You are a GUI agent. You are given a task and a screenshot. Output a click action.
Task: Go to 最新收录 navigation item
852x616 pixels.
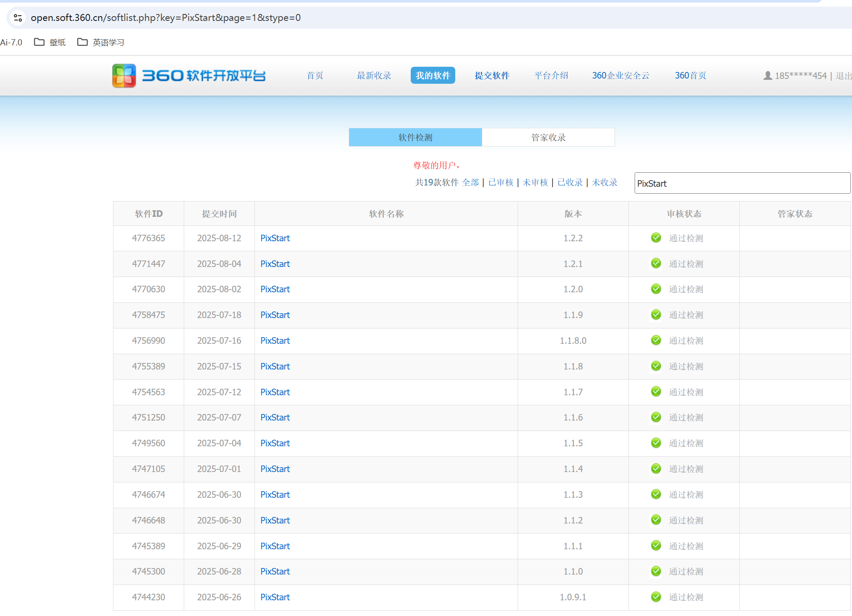[x=374, y=75]
